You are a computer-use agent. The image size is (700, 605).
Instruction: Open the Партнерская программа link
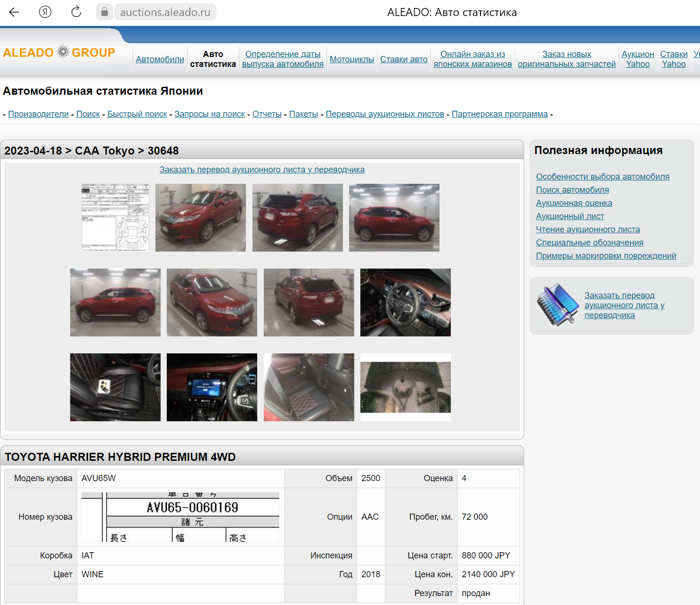[x=499, y=114]
